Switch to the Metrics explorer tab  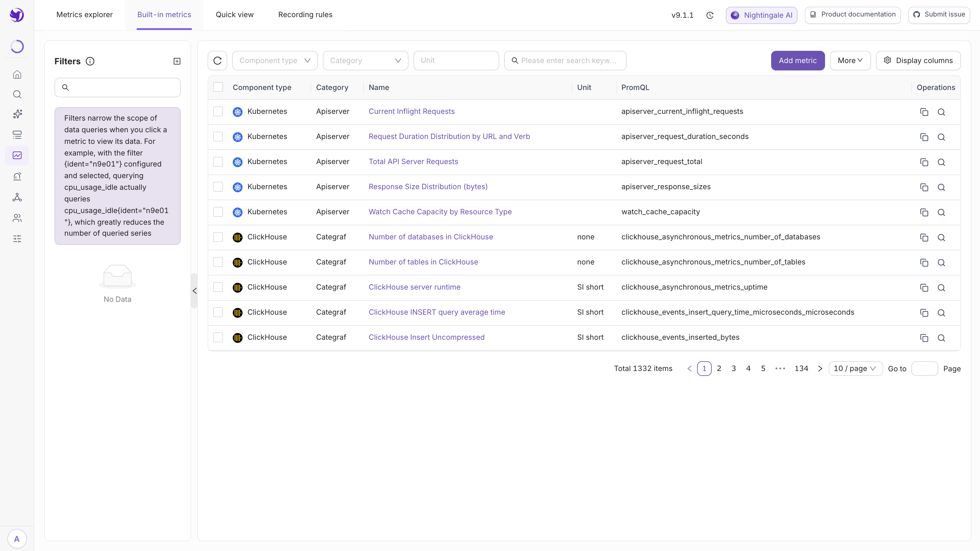pyautogui.click(x=85, y=14)
